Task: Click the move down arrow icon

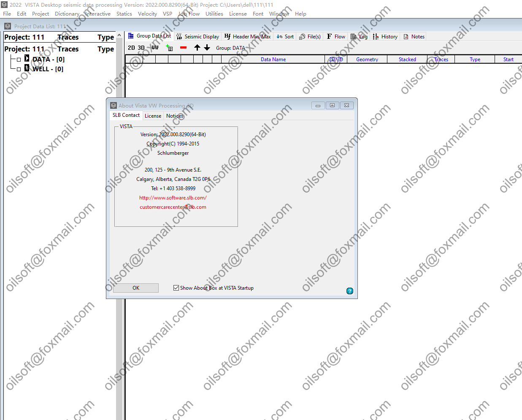Action: point(207,48)
